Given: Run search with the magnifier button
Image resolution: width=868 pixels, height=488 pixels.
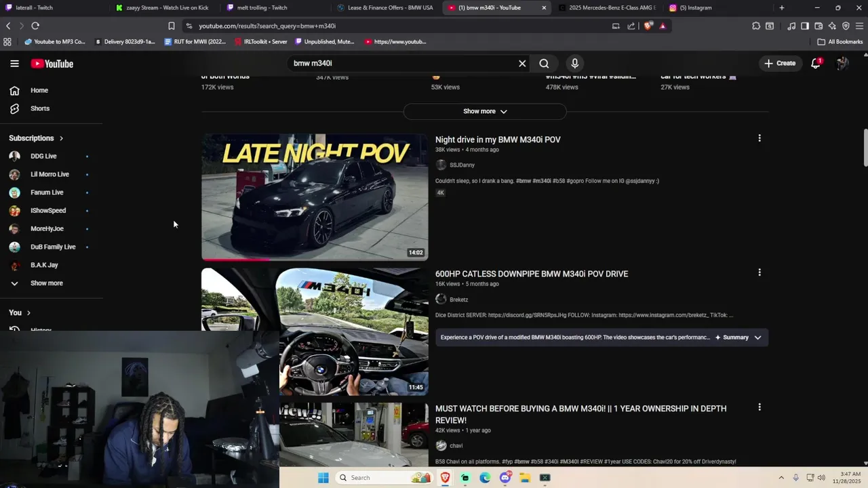Looking at the screenshot, I should tap(544, 64).
